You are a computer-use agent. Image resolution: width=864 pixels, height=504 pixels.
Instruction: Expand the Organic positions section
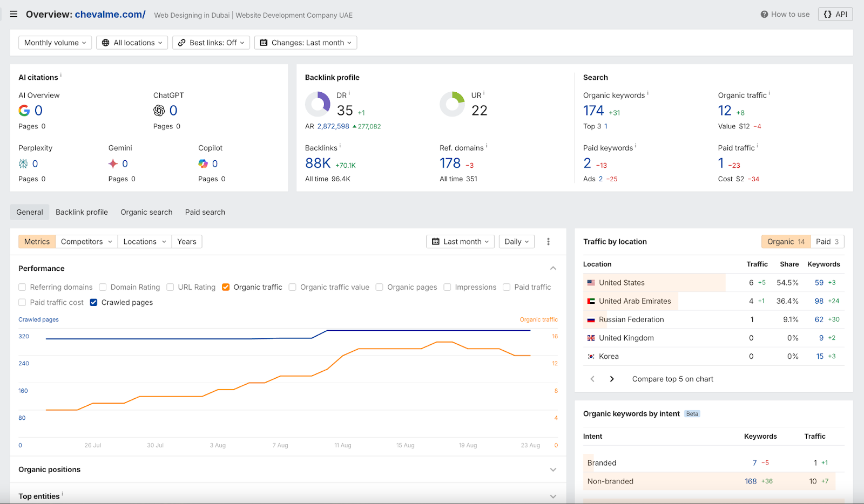[553, 469]
